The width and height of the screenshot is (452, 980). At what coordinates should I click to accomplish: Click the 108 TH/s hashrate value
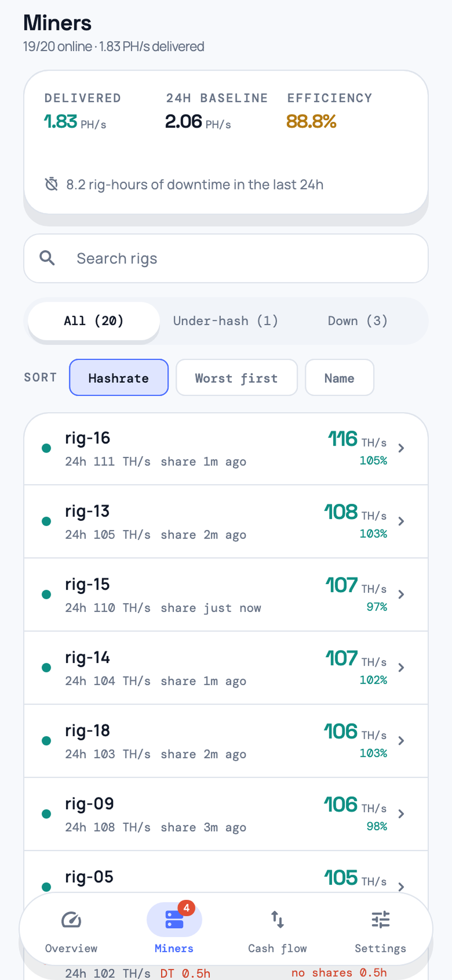point(355,512)
